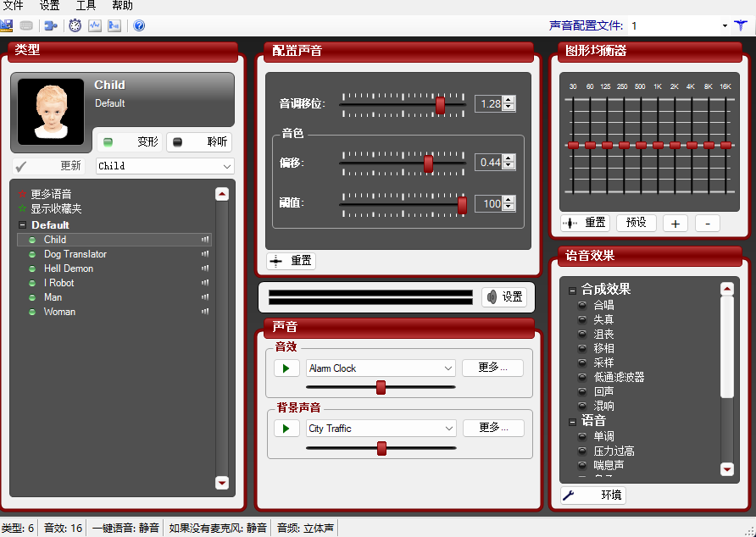Viewport: 756px width, 537px height.
Task: Open the 设置 menu
Action: click(48, 6)
